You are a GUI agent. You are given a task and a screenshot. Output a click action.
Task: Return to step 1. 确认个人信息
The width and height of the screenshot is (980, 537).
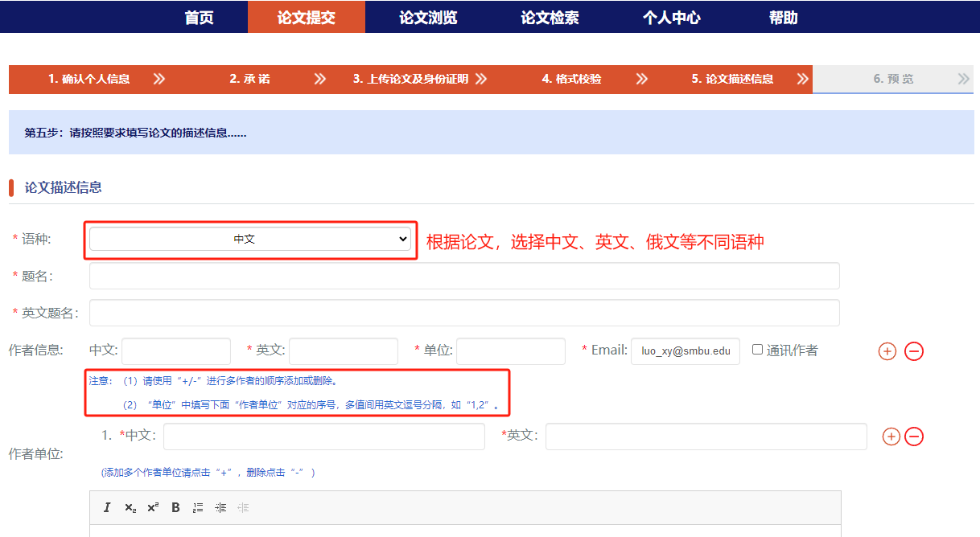click(x=89, y=79)
